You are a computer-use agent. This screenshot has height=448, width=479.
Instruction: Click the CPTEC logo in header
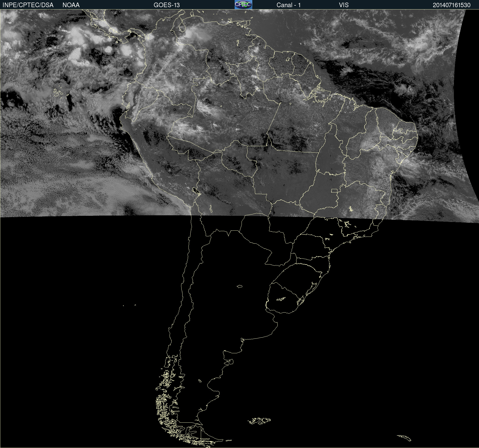pos(243,5)
